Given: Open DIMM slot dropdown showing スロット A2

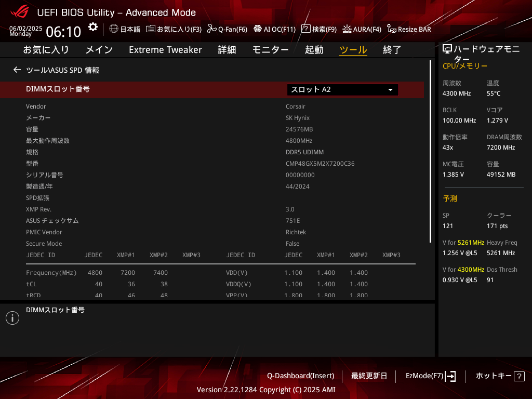Looking at the screenshot, I should coord(343,89).
